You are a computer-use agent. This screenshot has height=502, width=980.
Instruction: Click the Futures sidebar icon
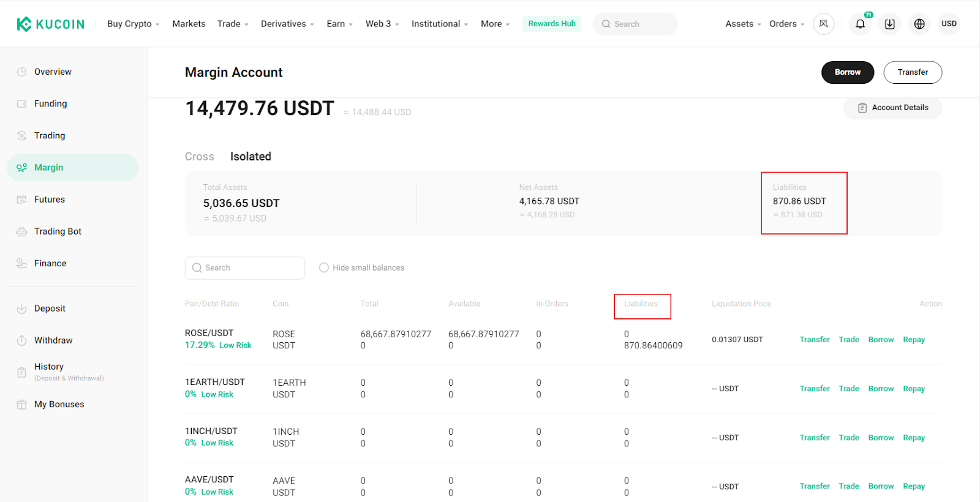[22, 200]
